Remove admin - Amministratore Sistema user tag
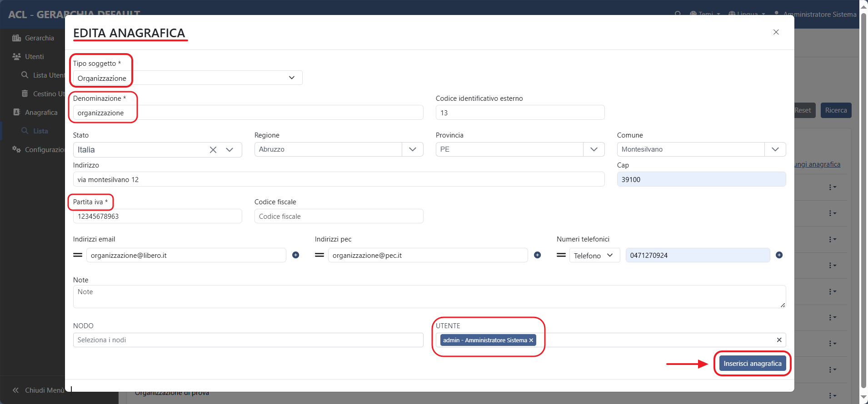868x404 pixels. point(531,340)
